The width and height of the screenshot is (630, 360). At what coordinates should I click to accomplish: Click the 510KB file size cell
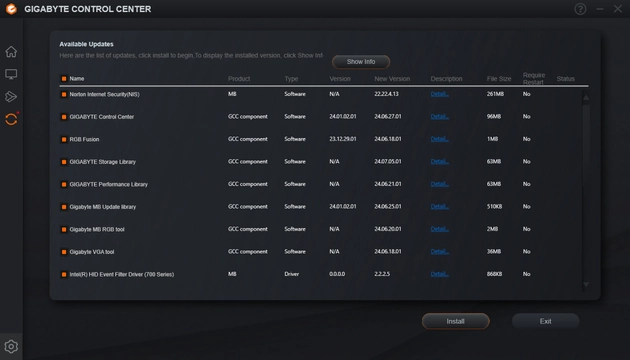click(x=494, y=207)
